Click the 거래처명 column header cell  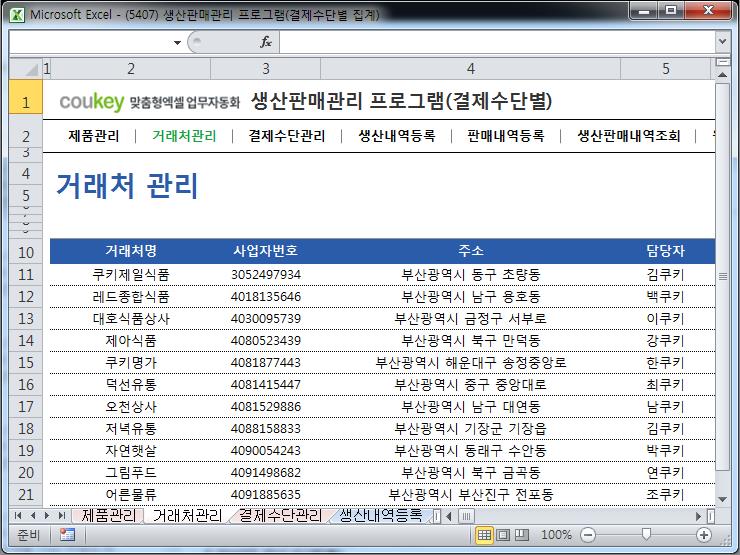click(131, 251)
